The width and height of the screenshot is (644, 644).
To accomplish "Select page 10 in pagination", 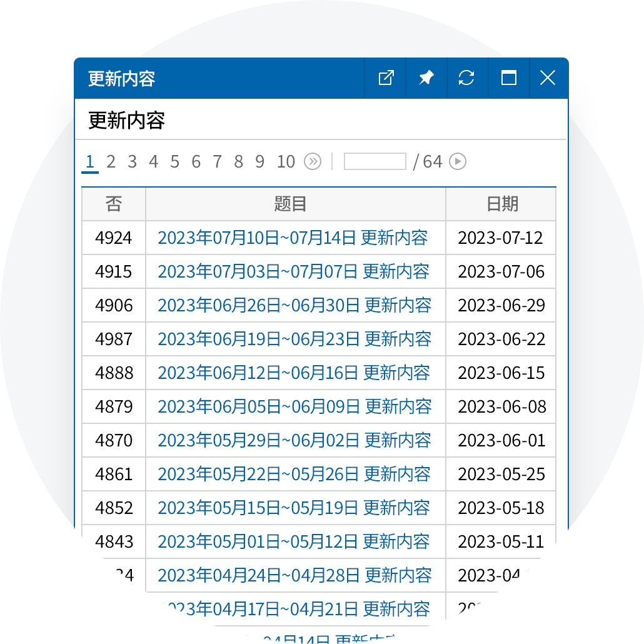I will [286, 162].
